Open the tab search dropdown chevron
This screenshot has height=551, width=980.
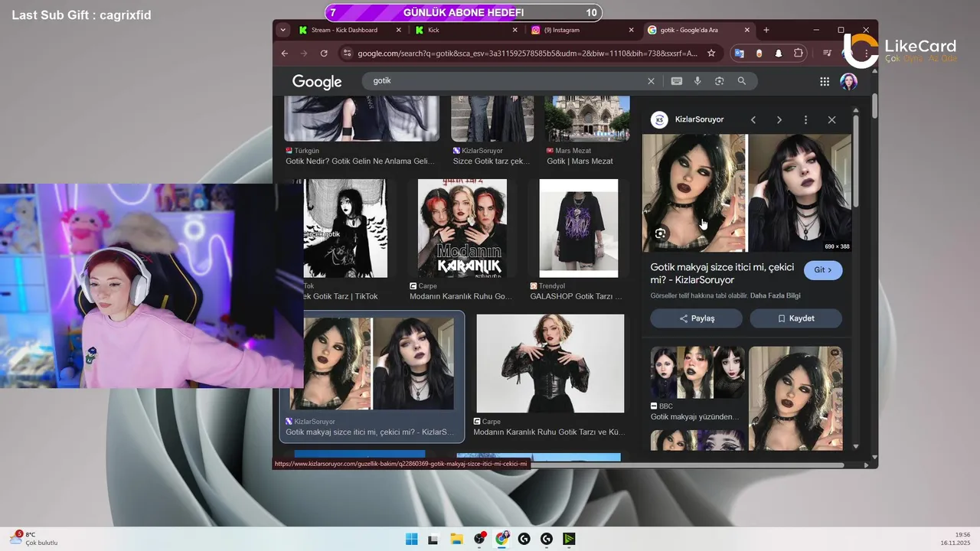point(283,30)
